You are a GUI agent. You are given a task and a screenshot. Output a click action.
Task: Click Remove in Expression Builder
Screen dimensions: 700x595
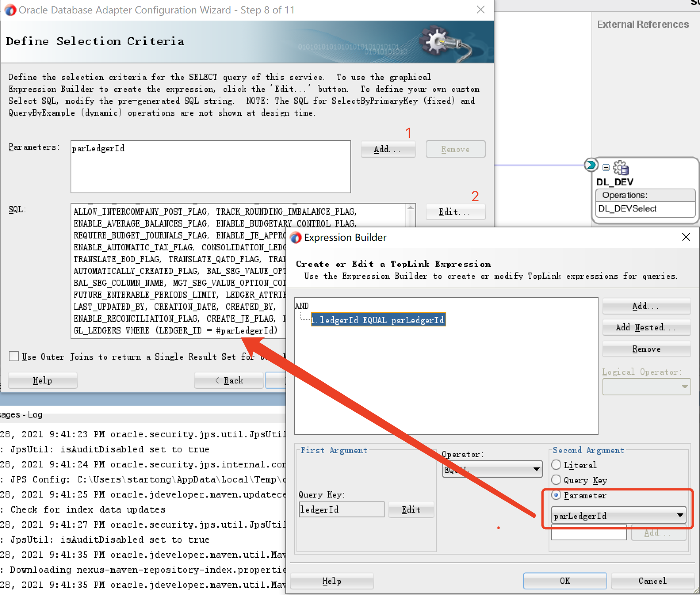(x=646, y=349)
